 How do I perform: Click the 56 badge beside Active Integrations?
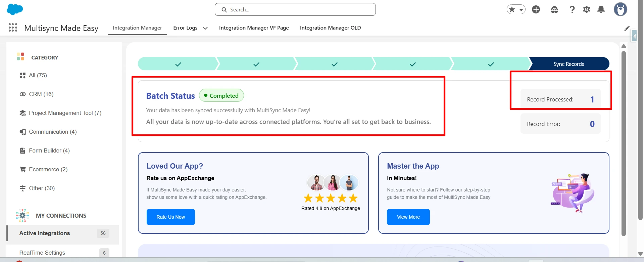point(103,233)
